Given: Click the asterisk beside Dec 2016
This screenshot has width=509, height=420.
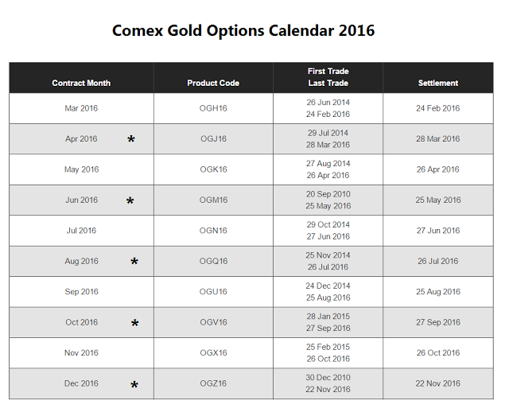Looking at the screenshot, I should (x=134, y=386).
